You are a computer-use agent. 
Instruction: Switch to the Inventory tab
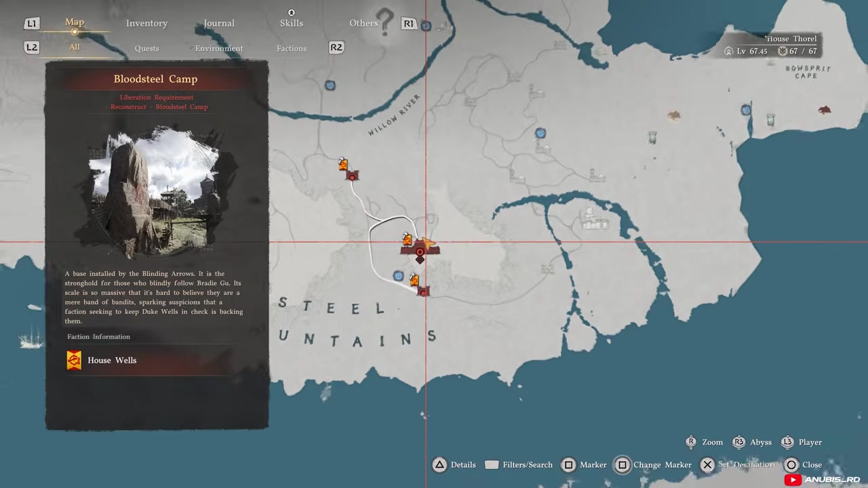tap(146, 23)
